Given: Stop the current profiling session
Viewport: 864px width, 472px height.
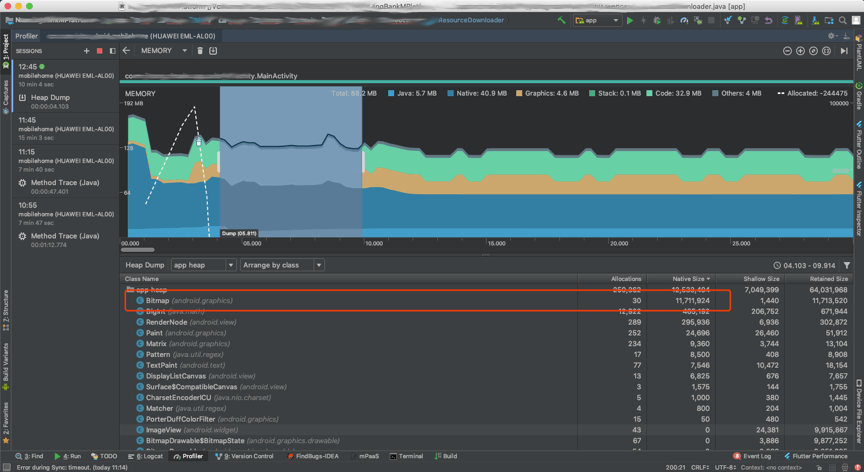Looking at the screenshot, I should pyautogui.click(x=99, y=51).
